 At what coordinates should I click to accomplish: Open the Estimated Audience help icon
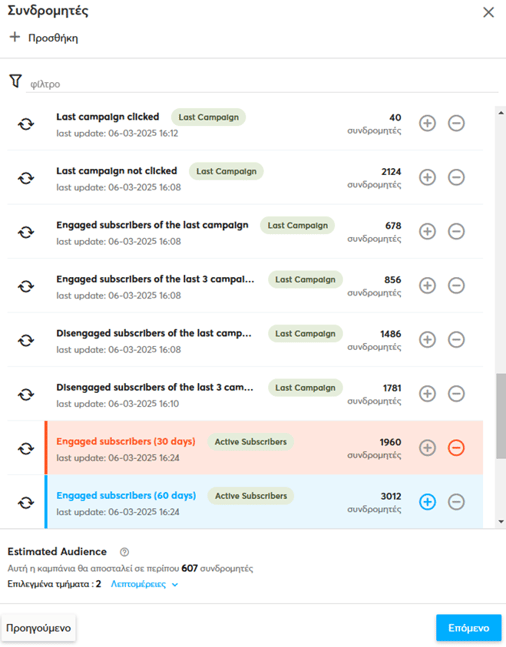point(124,552)
